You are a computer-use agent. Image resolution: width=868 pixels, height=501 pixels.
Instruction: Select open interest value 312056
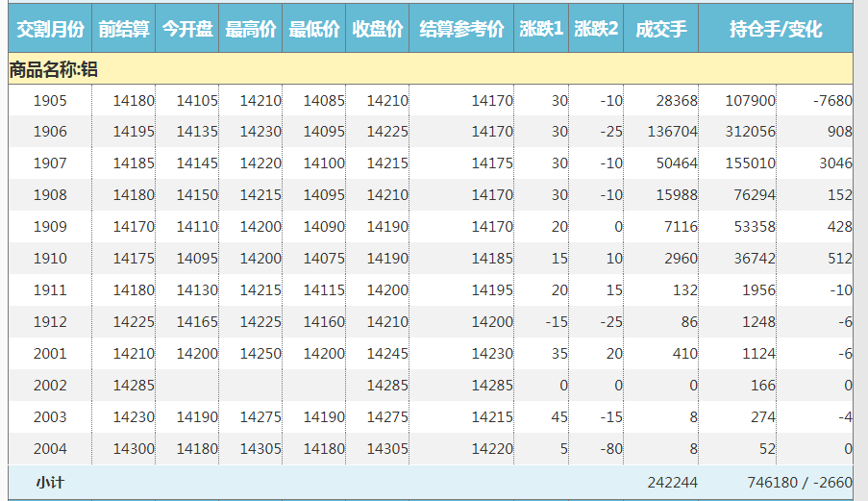(x=751, y=132)
